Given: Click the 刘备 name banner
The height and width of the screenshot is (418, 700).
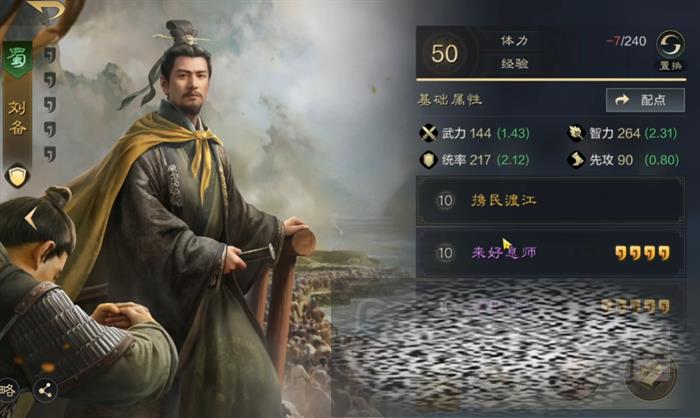Looking at the screenshot, I should [18, 118].
